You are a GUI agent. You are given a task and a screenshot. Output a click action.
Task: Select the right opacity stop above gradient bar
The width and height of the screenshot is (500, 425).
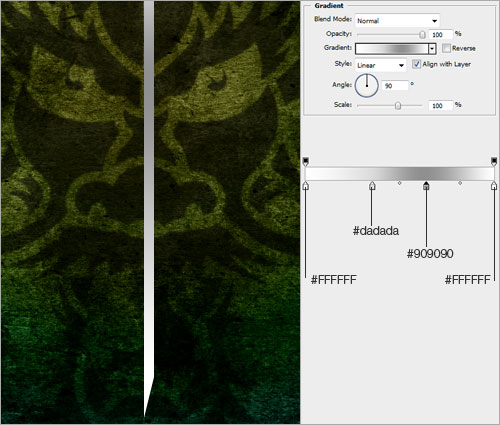pyautogui.click(x=494, y=162)
